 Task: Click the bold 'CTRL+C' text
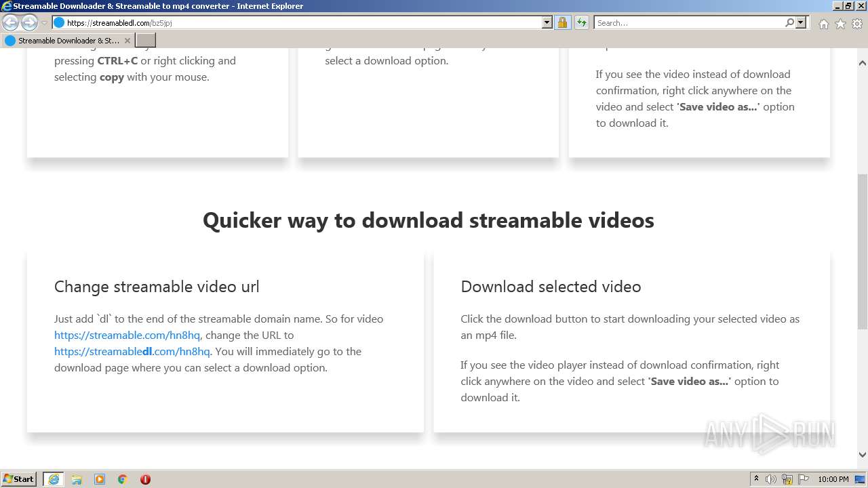pos(117,60)
